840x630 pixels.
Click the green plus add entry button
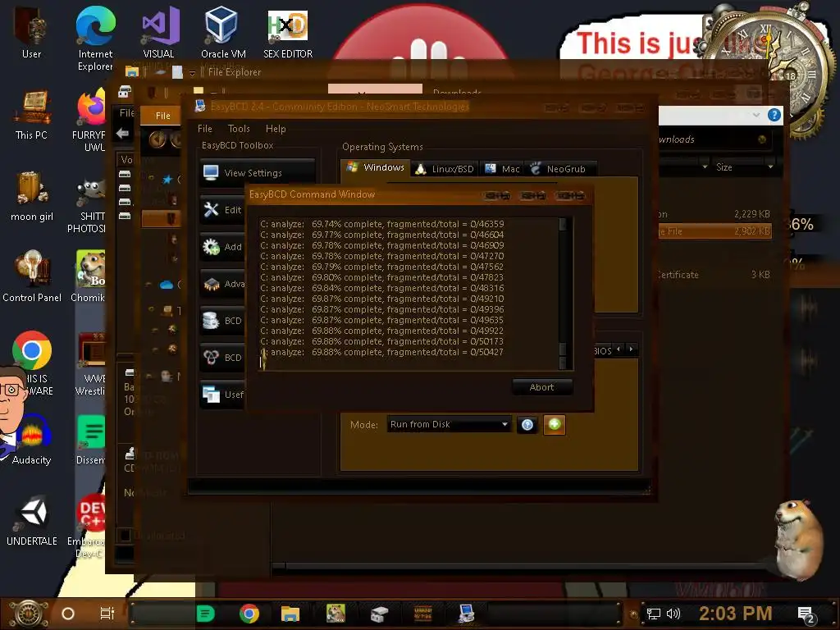[x=554, y=425]
